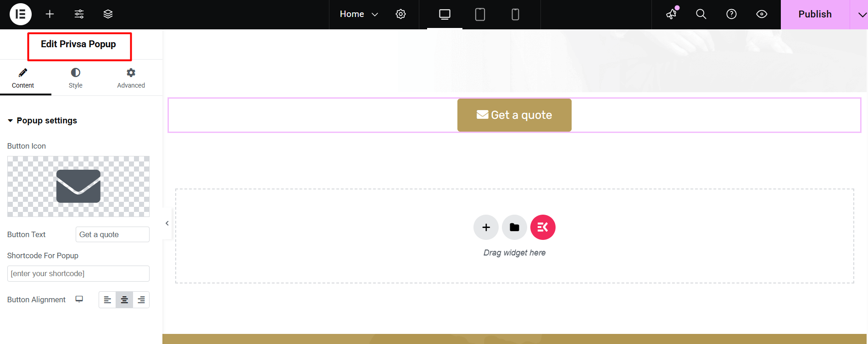Click the Edit Privsa Popup title
The image size is (868, 344).
click(78, 44)
